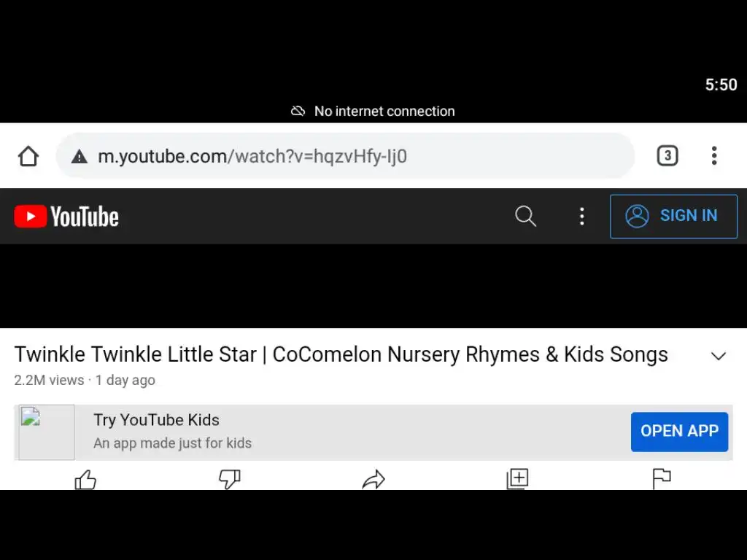The width and height of the screenshot is (747, 560).
Task: Tap the black video player area
Action: [373, 286]
